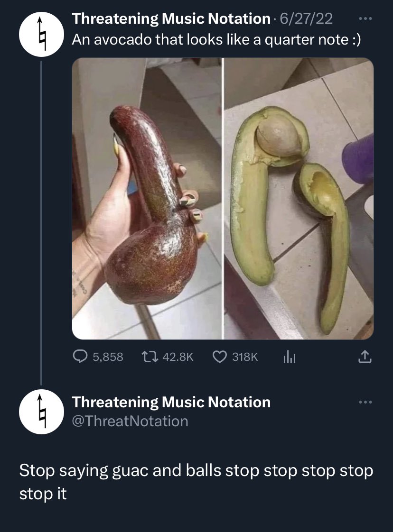Click the @ThreatNotation handle
393x532 pixels.
click(x=130, y=421)
